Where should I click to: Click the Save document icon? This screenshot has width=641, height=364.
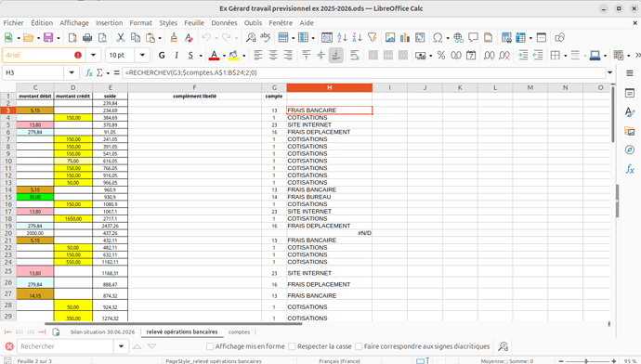pyautogui.click(x=48, y=37)
